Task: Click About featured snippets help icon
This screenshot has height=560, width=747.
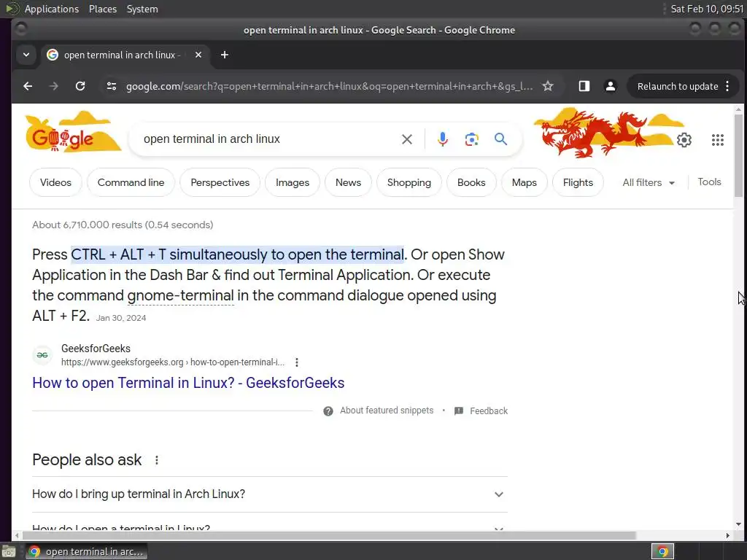Action: coord(328,411)
